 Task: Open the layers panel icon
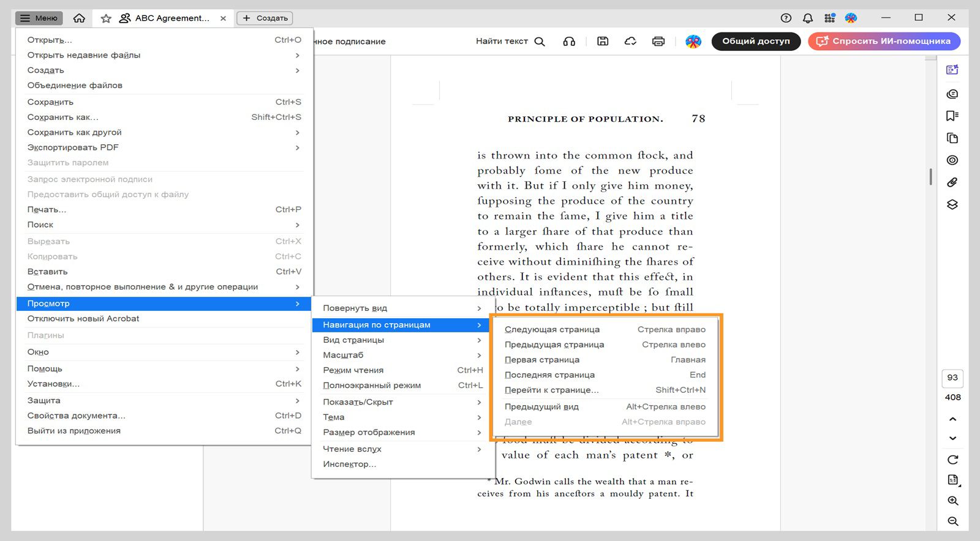(952, 204)
